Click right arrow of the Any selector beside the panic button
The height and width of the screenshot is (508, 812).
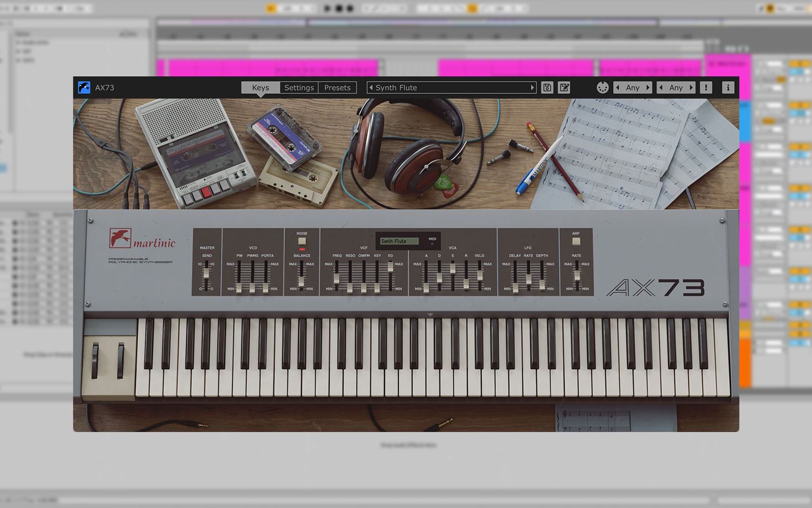coord(691,87)
